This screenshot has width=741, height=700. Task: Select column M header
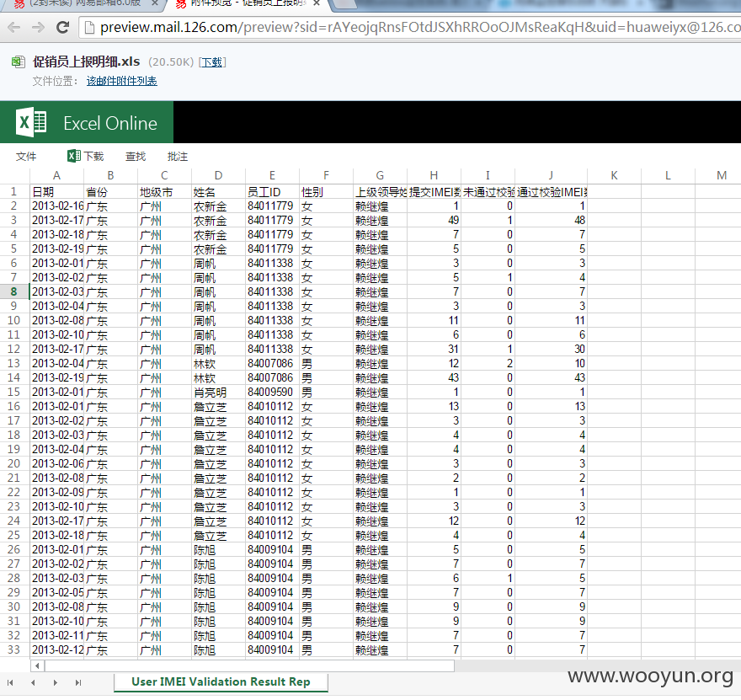[721, 175]
